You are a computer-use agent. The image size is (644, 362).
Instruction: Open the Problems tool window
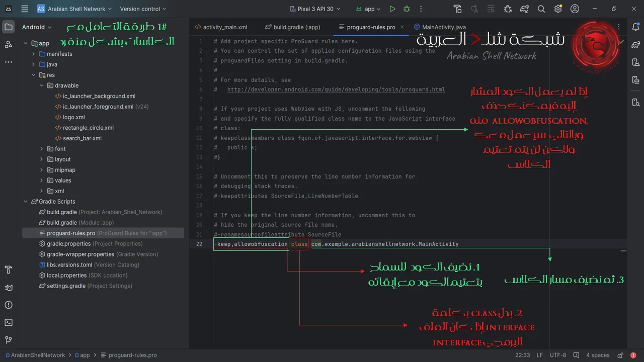9,305
